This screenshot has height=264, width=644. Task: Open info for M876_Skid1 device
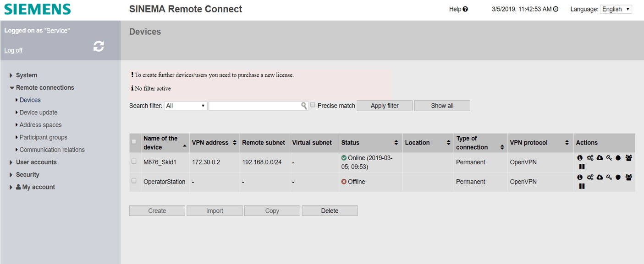point(580,158)
